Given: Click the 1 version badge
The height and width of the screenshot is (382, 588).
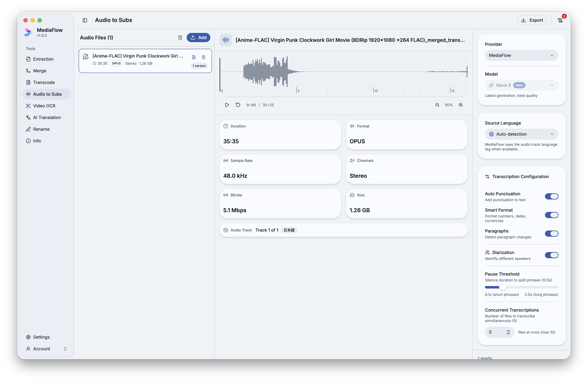Looking at the screenshot, I should tap(199, 66).
